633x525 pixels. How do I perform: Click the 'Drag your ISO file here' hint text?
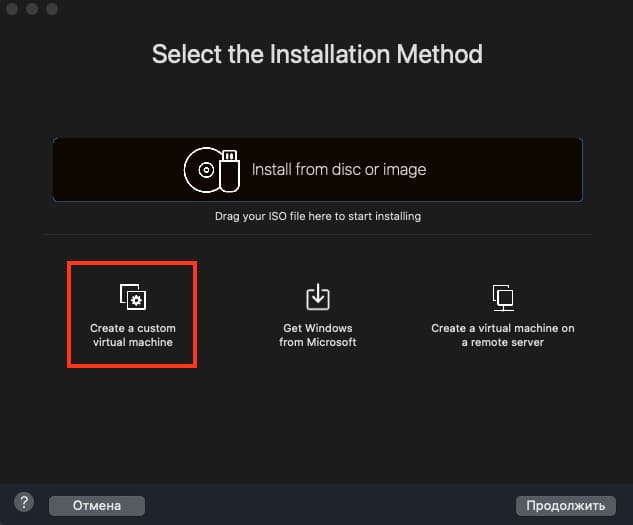click(317, 216)
